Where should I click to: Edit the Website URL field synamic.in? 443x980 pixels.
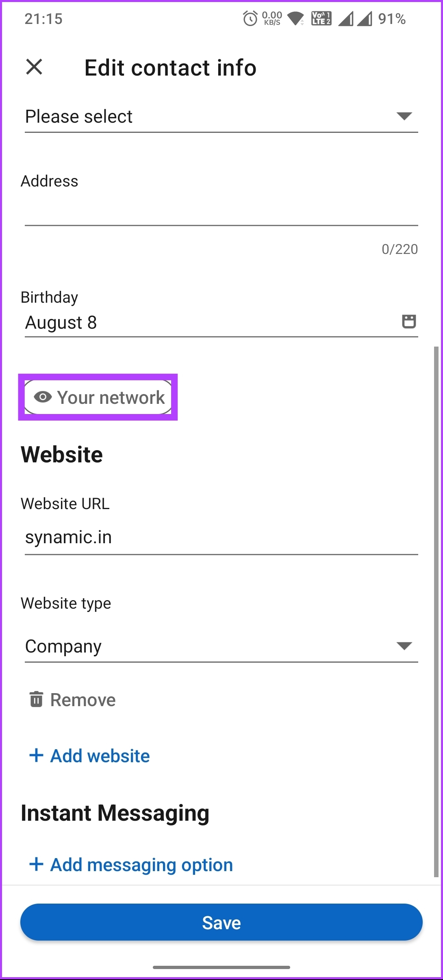coord(221,538)
